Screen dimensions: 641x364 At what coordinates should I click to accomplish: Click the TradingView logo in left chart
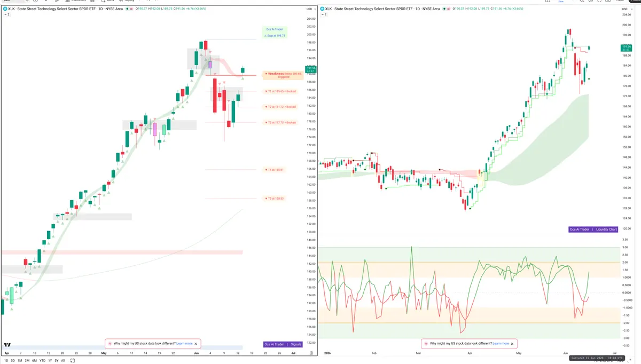[8, 345]
